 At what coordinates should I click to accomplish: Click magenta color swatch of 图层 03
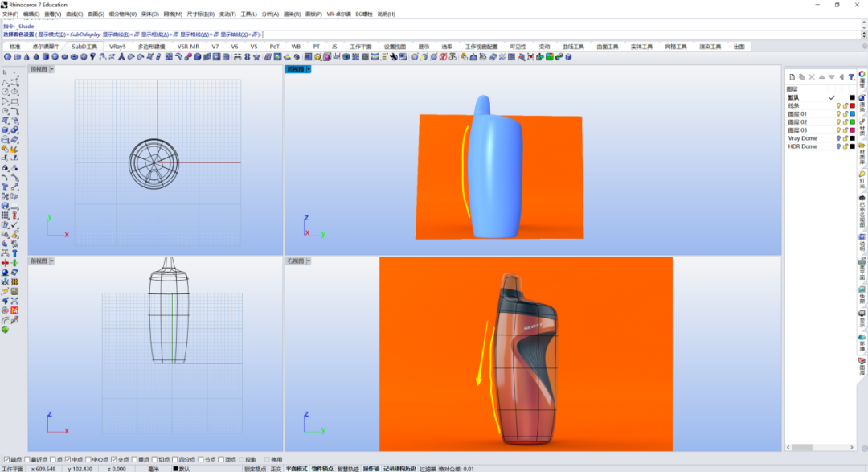tap(853, 130)
